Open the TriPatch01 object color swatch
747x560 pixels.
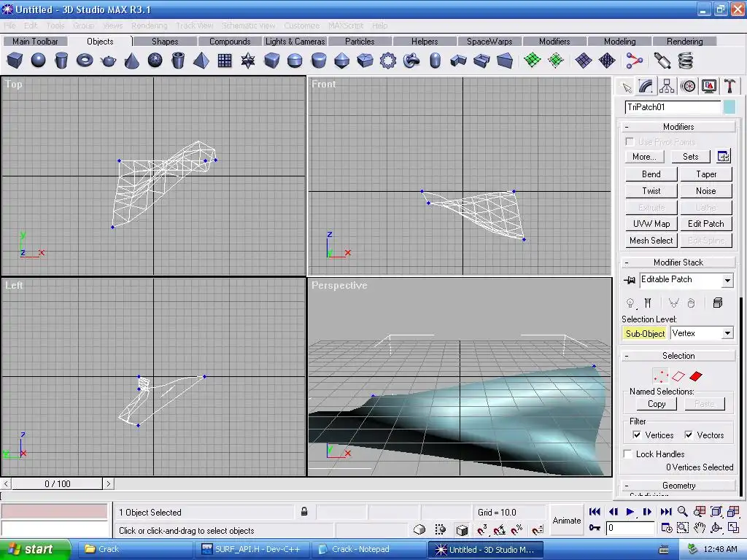pyautogui.click(x=729, y=107)
